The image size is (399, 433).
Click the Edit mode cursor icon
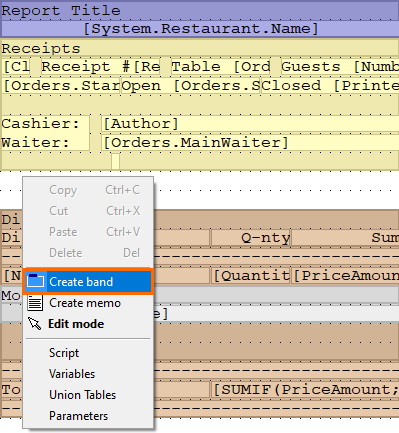[35, 324]
